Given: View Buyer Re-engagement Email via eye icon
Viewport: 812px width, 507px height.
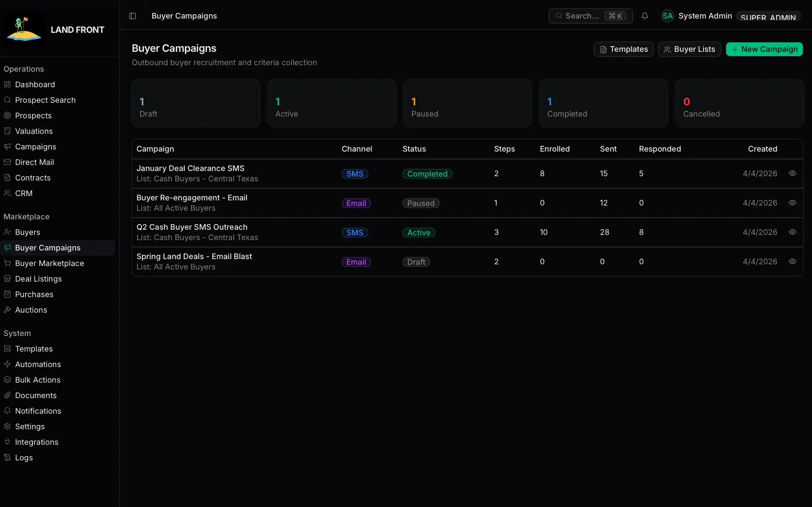Looking at the screenshot, I should [792, 203].
